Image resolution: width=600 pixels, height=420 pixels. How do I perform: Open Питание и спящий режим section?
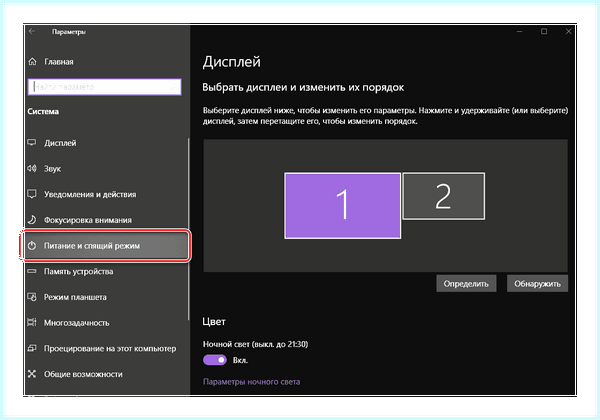pyautogui.click(x=107, y=246)
